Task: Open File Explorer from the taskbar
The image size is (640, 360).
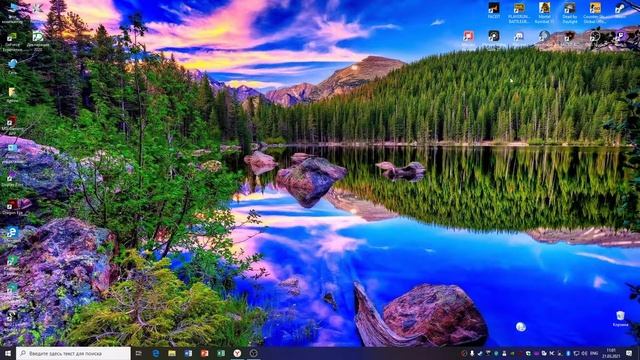Action: 172,353
